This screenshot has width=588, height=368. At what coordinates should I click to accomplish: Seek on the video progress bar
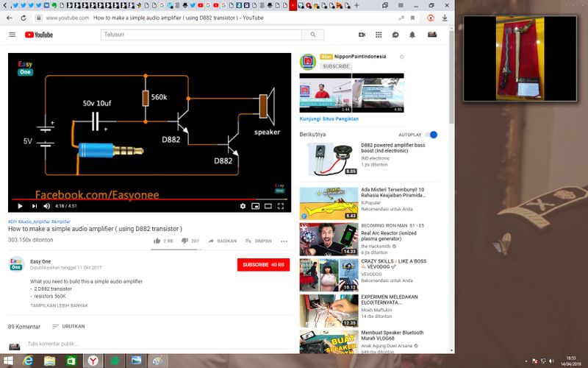tap(149, 199)
